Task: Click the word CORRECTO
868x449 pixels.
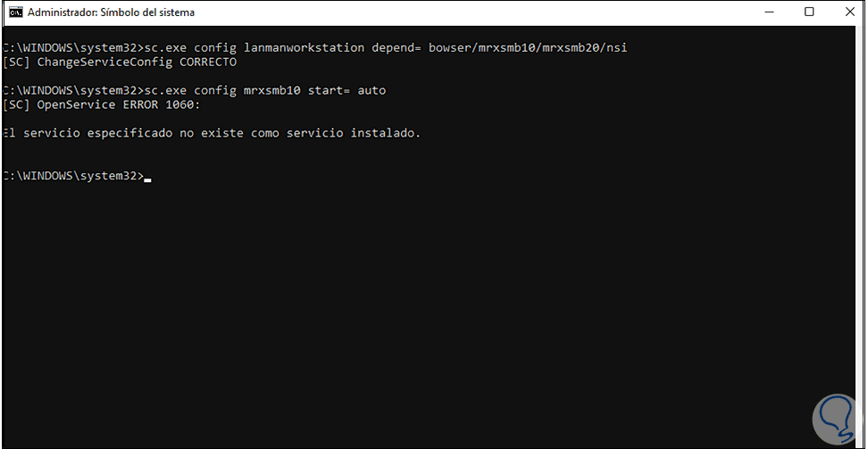Action: pyautogui.click(x=208, y=62)
